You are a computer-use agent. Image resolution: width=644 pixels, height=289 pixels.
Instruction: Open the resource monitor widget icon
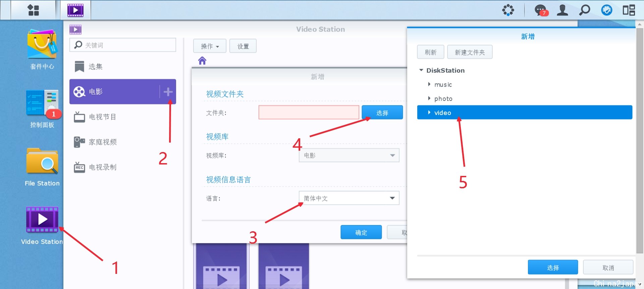[508, 10]
